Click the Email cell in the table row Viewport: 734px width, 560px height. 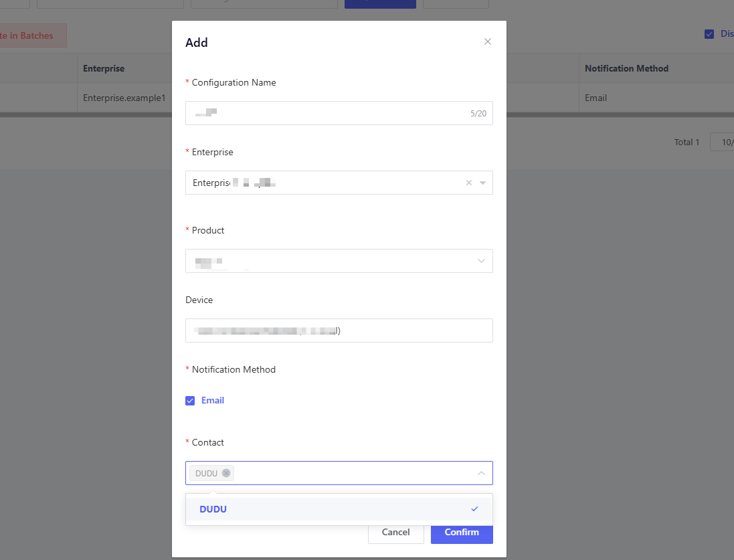pyautogui.click(x=595, y=98)
